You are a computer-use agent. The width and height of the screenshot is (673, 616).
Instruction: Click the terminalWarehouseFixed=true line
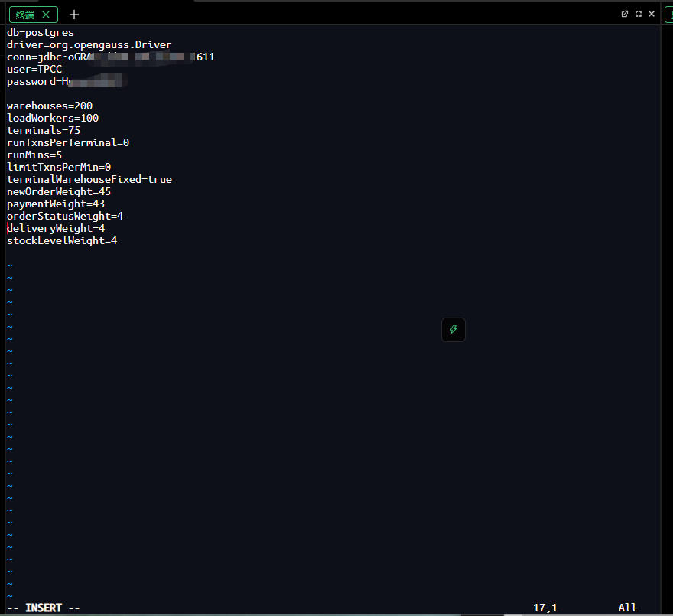(x=89, y=180)
